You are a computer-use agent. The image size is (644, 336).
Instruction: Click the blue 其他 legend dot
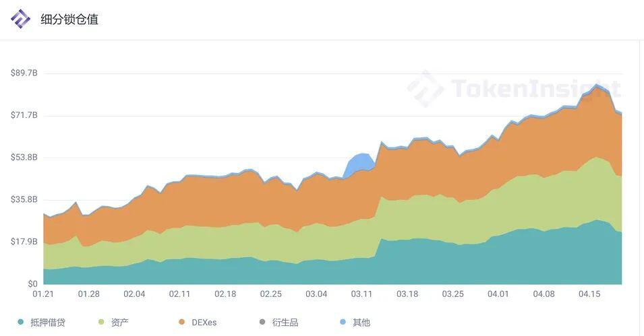point(343,322)
